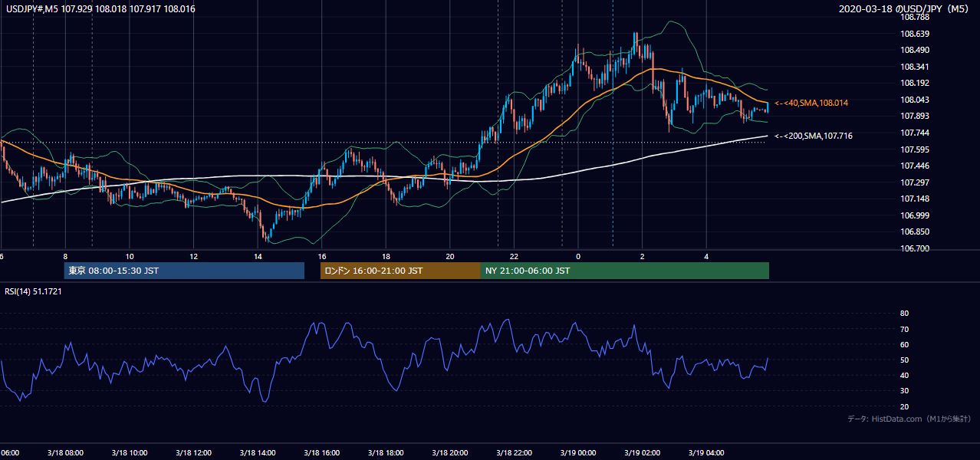
Task: Click the 3/19 04:00 time axis label
Action: tap(706, 453)
